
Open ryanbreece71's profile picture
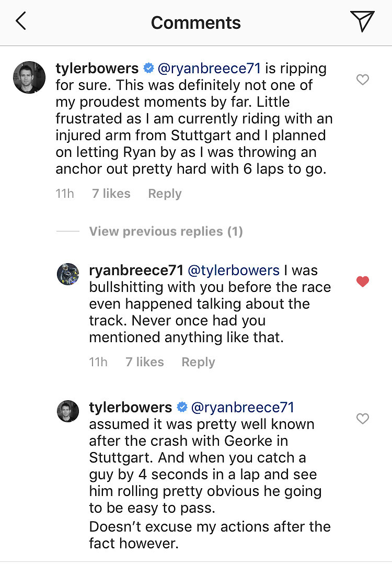coord(68,274)
